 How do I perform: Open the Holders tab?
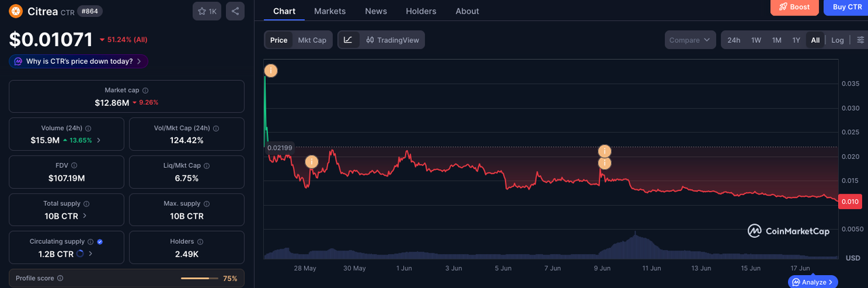click(421, 11)
